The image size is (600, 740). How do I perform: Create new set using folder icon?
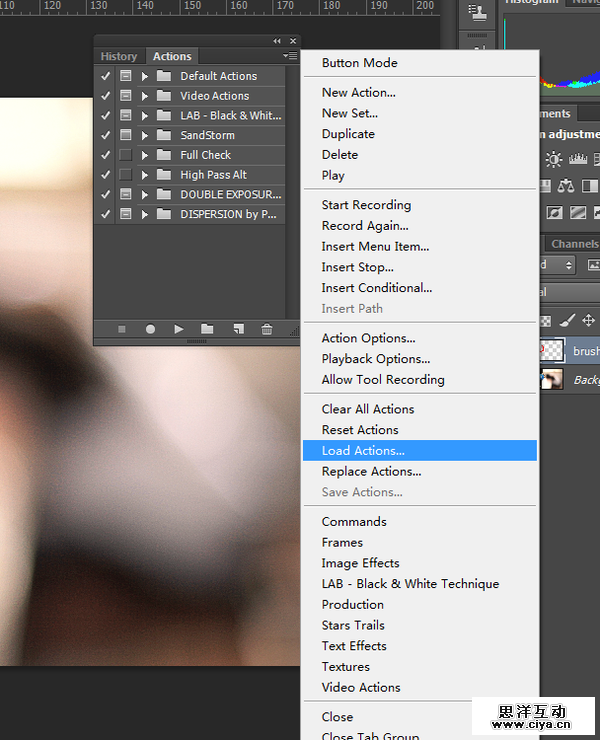(207, 329)
